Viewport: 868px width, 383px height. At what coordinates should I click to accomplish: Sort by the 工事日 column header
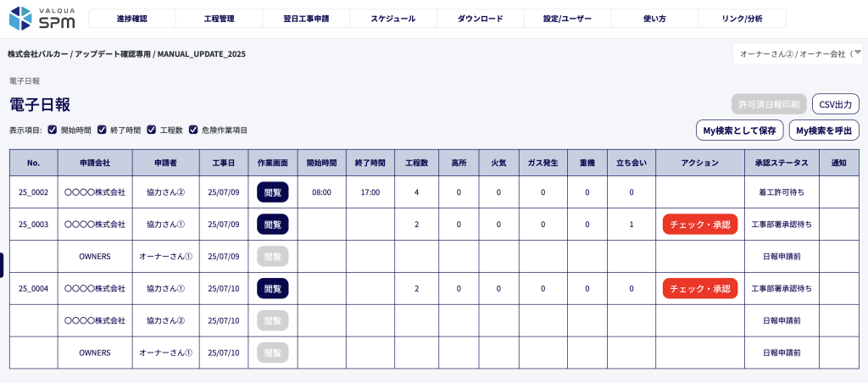(x=224, y=163)
